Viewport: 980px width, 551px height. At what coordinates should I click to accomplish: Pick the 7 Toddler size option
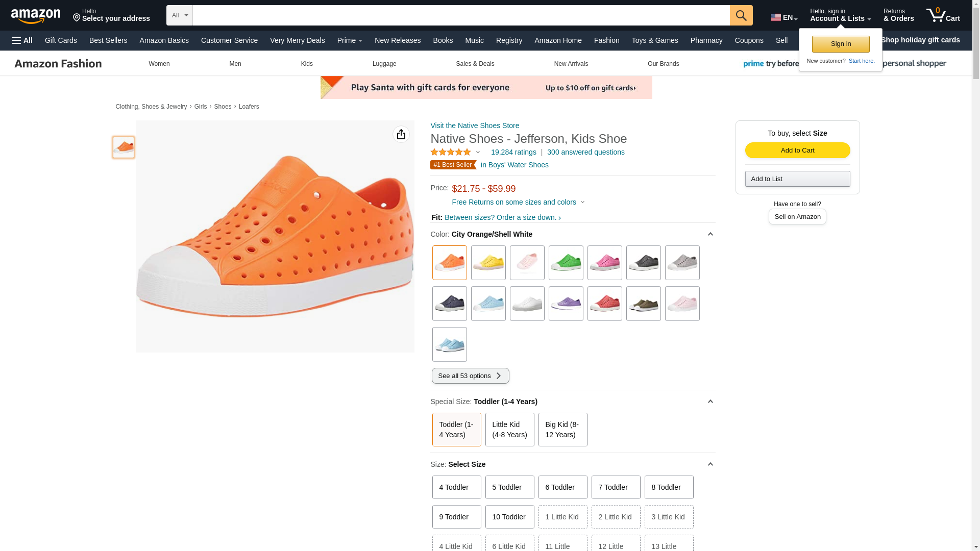(x=616, y=487)
